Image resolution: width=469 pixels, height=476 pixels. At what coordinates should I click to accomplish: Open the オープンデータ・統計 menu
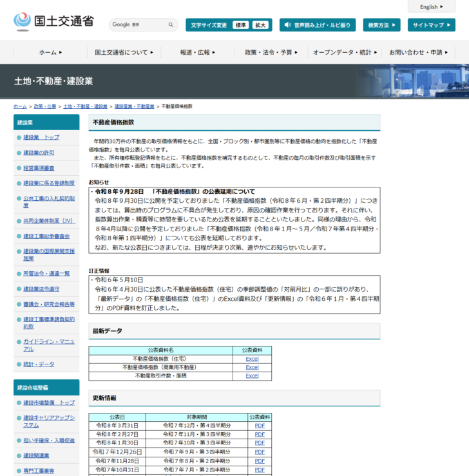[x=345, y=52]
